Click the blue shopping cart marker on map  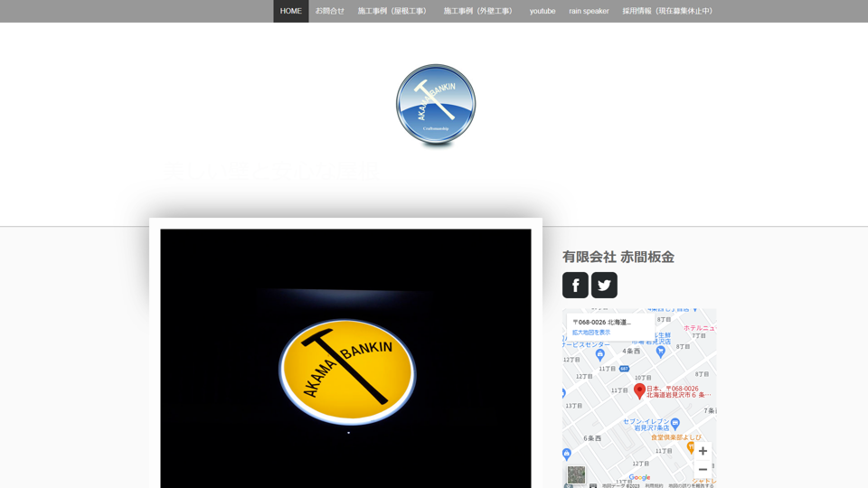[660, 352]
